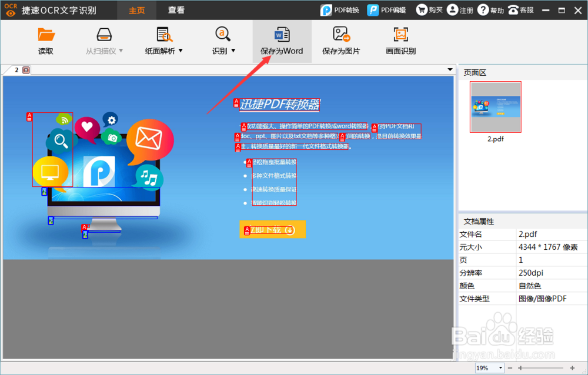Open the PDF转换 tool
Image resolution: width=588 pixels, height=375 pixels.
click(340, 10)
